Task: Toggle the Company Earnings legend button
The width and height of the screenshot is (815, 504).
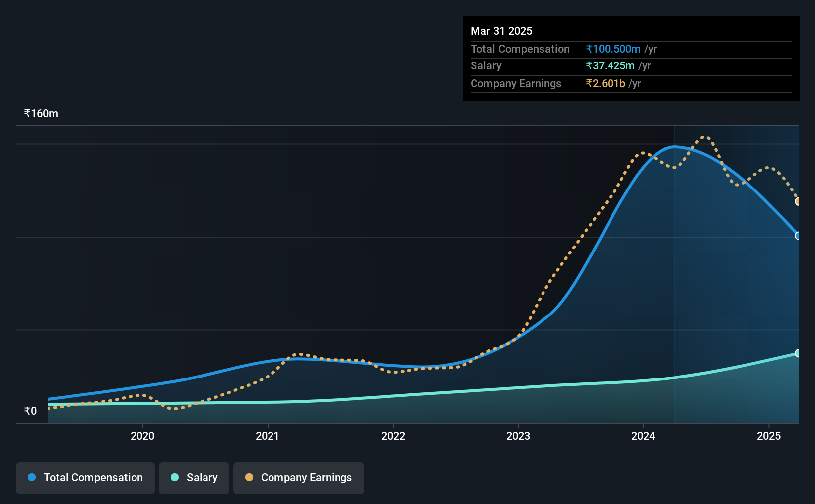Action: [x=299, y=478]
